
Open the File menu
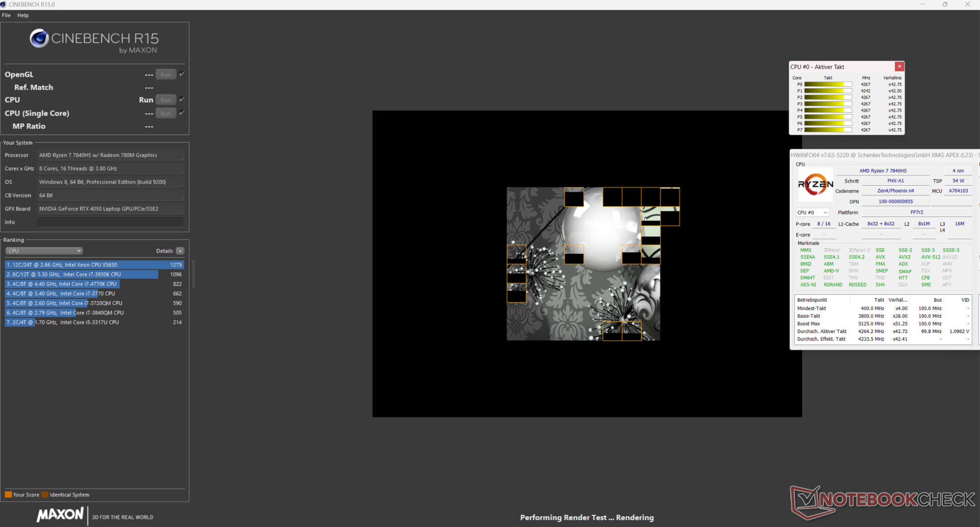pos(6,15)
